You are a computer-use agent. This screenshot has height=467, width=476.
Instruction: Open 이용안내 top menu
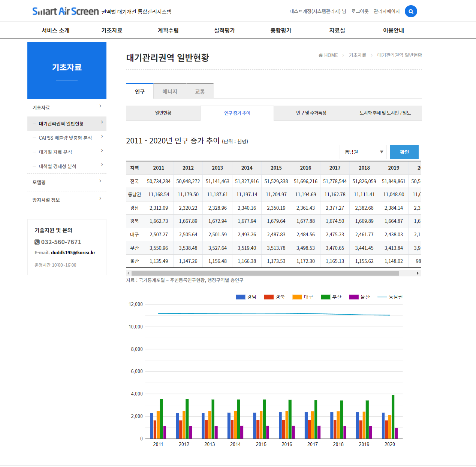[394, 30]
